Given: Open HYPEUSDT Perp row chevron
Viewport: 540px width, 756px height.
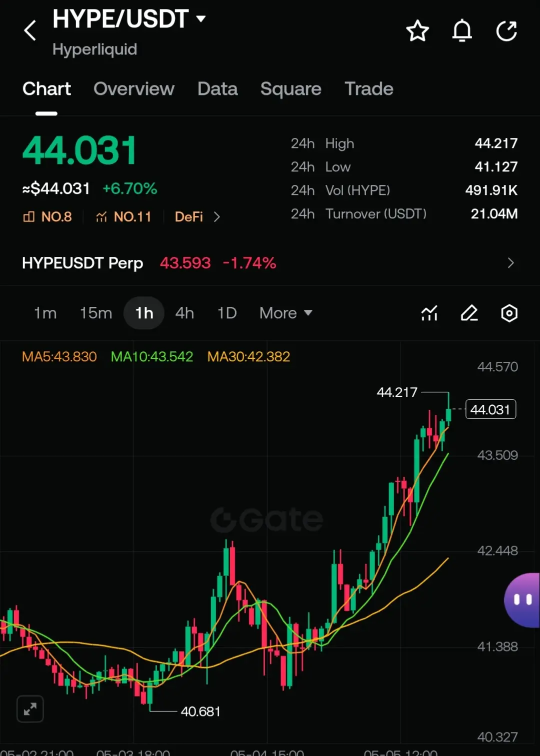Looking at the screenshot, I should 510,263.
